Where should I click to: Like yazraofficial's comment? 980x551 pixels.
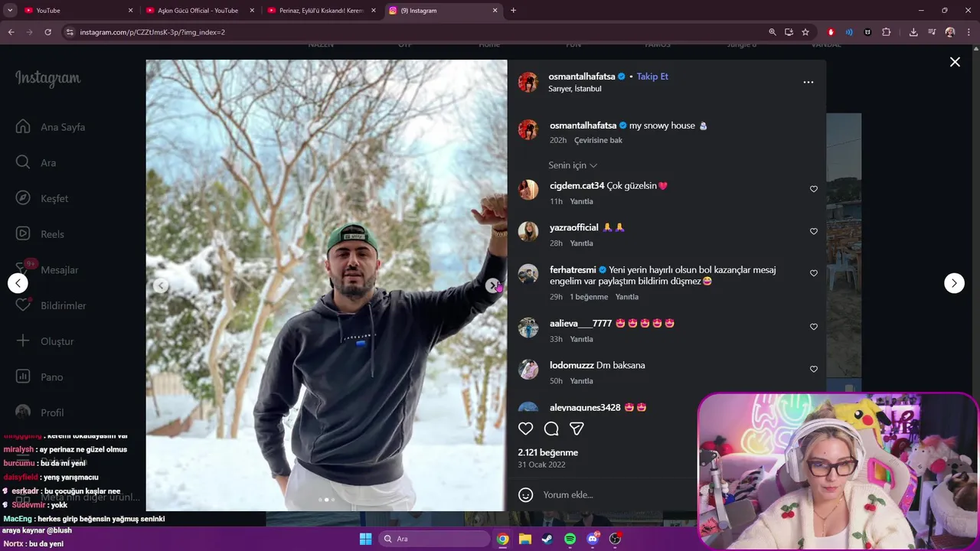click(814, 231)
